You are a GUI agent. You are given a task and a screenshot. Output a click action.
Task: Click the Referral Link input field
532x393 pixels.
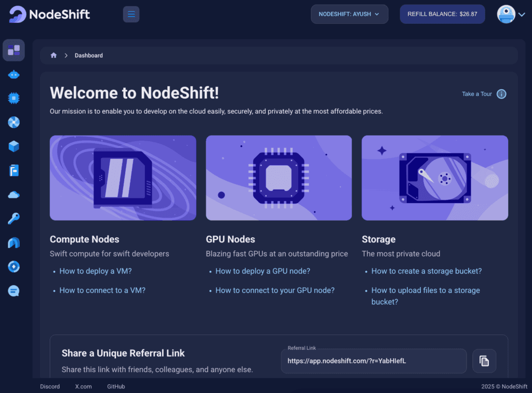pyautogui.click(x=374, y=361)
